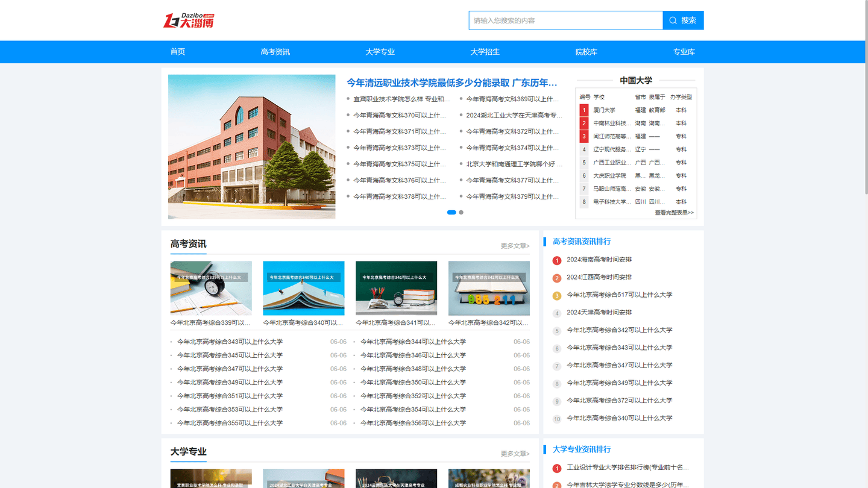
Task: Focus the search input field
Action: pos(565,20)
